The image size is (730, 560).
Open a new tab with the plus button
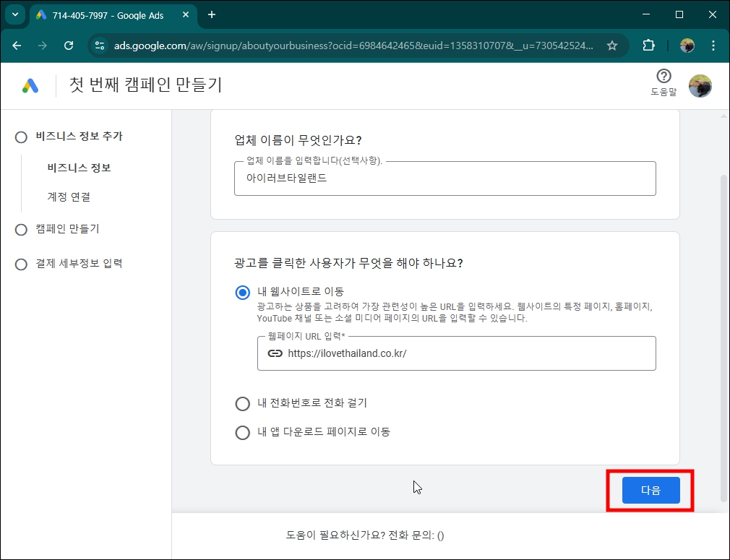(x=210, y=14)
